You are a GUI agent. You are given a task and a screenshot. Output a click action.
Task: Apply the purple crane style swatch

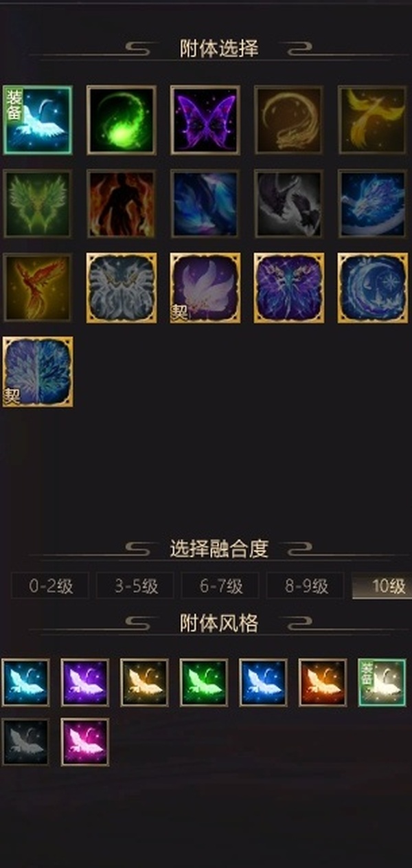[x=85, y=682]
